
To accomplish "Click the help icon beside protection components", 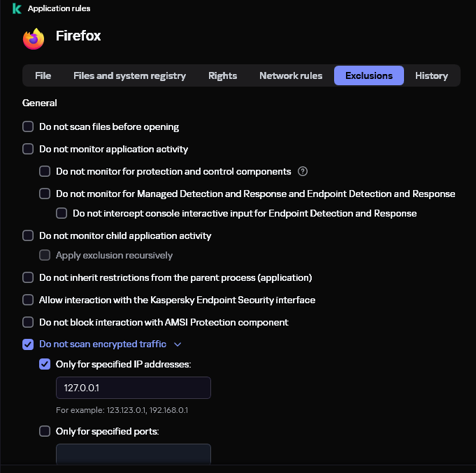I will click(303, 171).
